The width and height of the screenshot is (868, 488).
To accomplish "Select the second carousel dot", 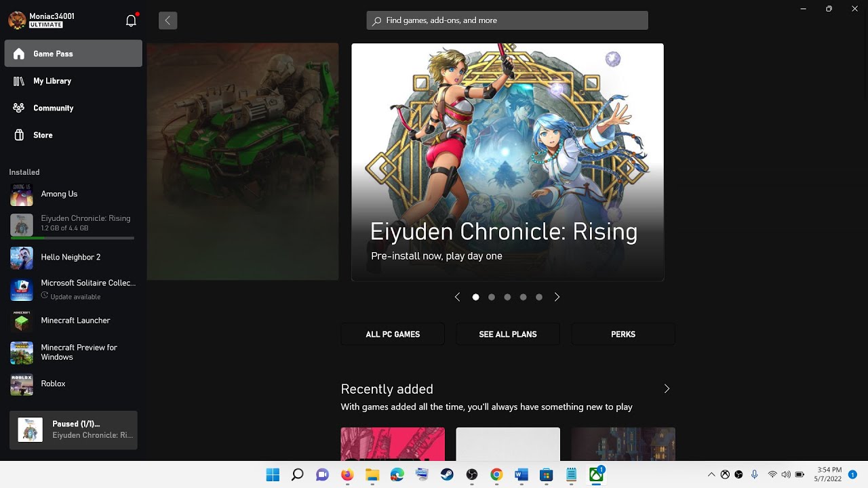I will click(x=492, y=297).
